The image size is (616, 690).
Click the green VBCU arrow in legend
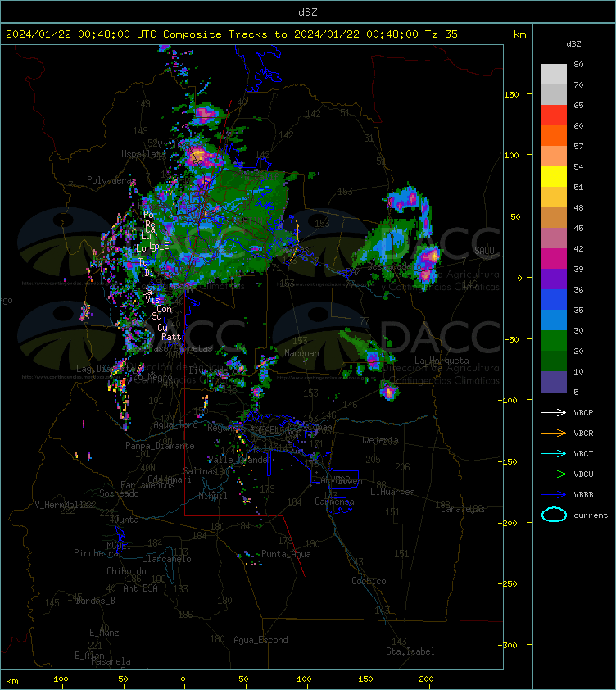click(554, 474)
